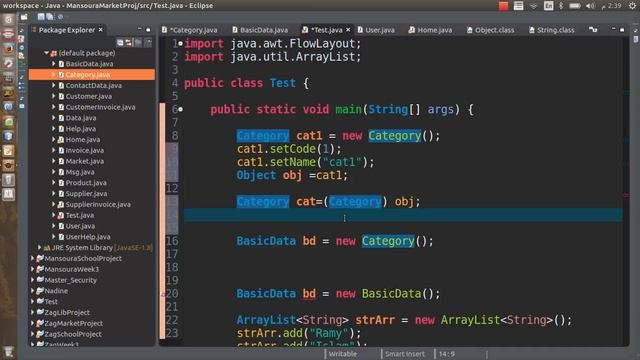Image resolution: width=640 pixels, height=360 pixels.
Task: Click the Writable status bar entry
Action: click(343, 354)
